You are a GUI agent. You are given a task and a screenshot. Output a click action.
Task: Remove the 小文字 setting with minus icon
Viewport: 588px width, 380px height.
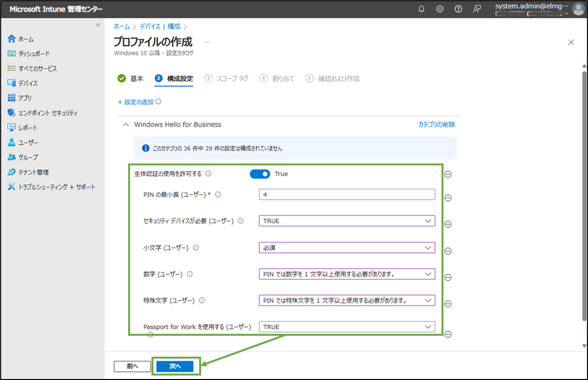click(x=448, y=251)
